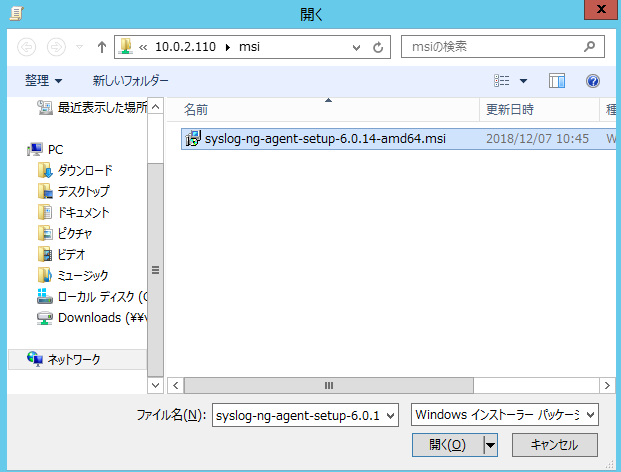621x472 pixels.
Task: Click the navigation pane scrollbar thumb
Action: [155, 270]
